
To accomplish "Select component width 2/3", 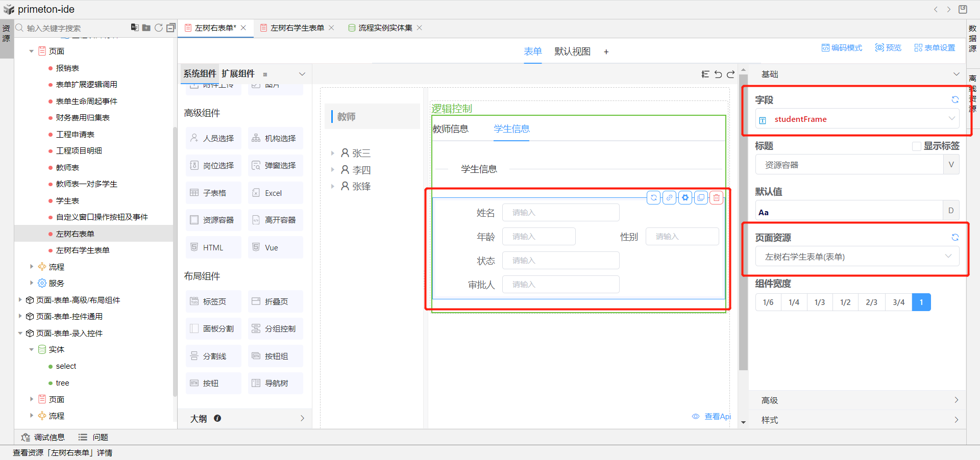I will click(871, 302).
